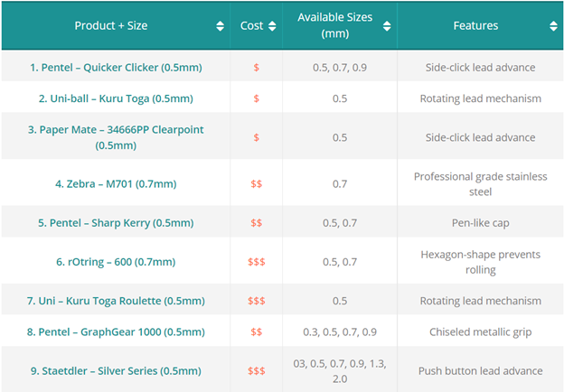Select the 0.7 size cell for Zebra M701

point(340,184)
